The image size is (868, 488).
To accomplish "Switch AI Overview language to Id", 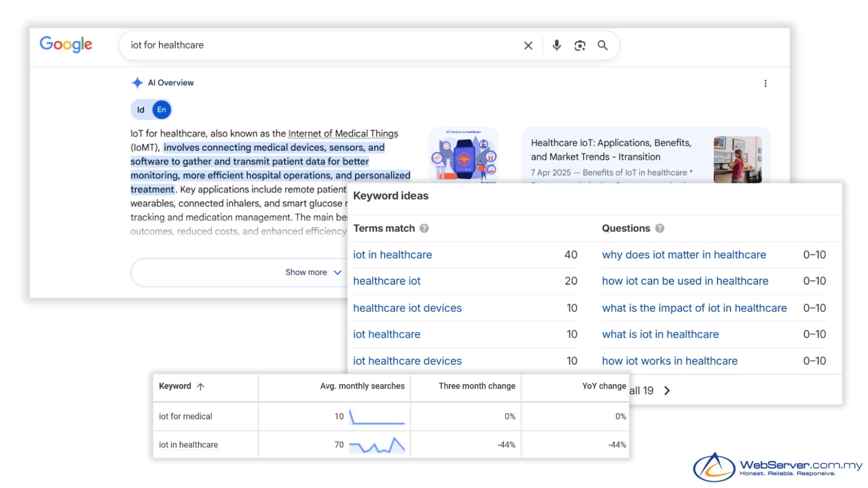I will (x=141, y=110).
